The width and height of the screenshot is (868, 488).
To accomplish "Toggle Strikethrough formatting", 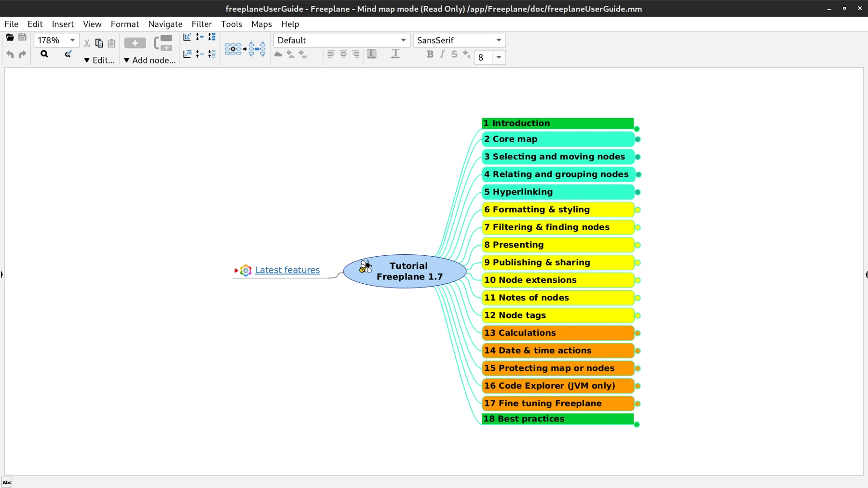I will point(454,54).
